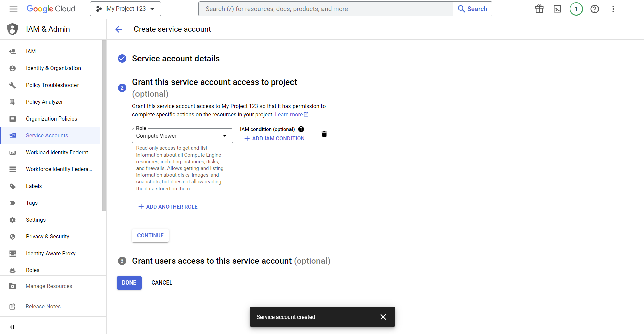The image size is (644, 334).
Task: Open the Learn more link
Action: tap(292, 115)
